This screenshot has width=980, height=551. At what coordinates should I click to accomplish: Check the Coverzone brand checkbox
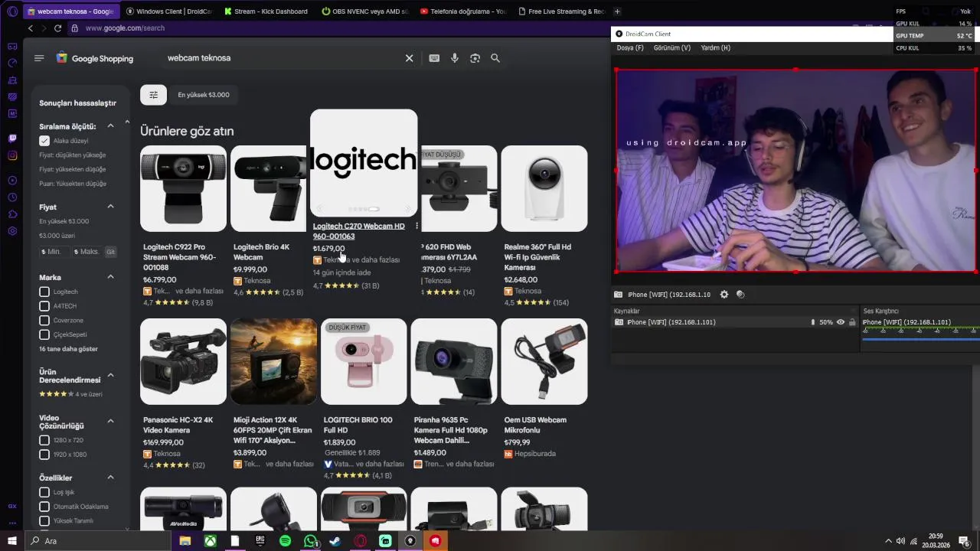[44, 320]
